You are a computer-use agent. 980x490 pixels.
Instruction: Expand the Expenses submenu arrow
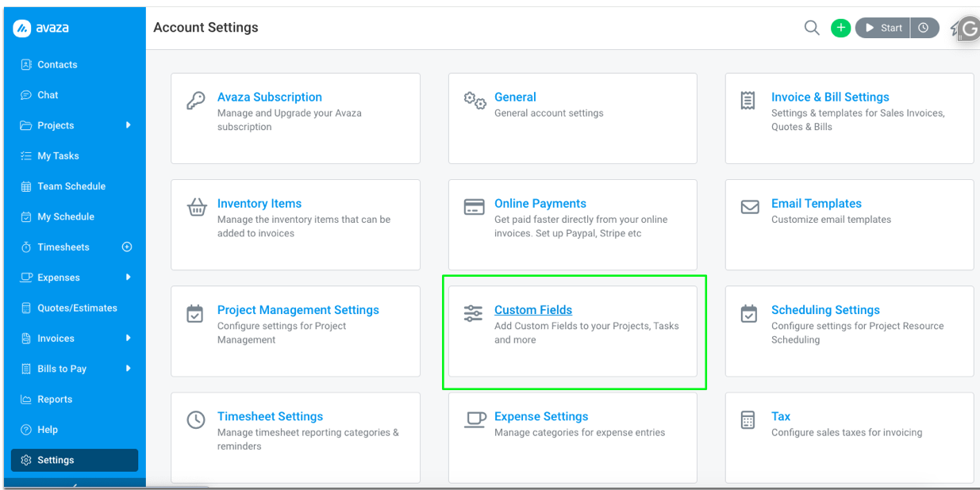128,278
